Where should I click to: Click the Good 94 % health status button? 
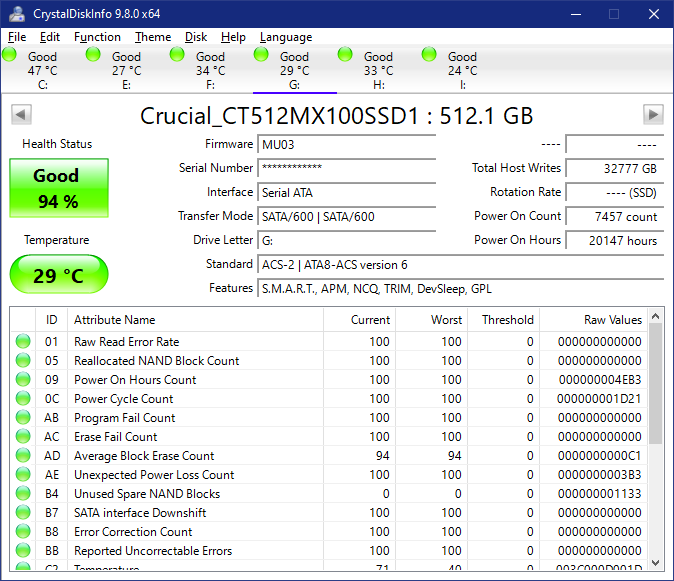coord(59,188)
